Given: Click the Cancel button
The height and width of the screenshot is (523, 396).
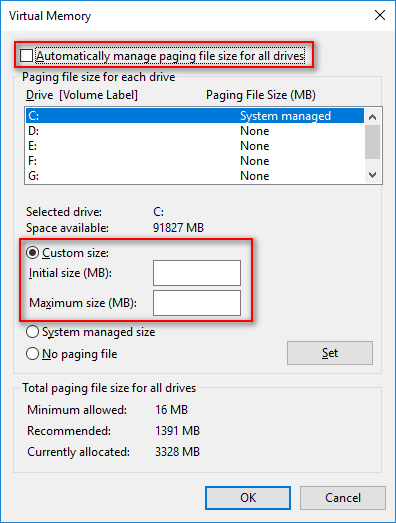Looking at the screenshot, I should coord(343,498).
